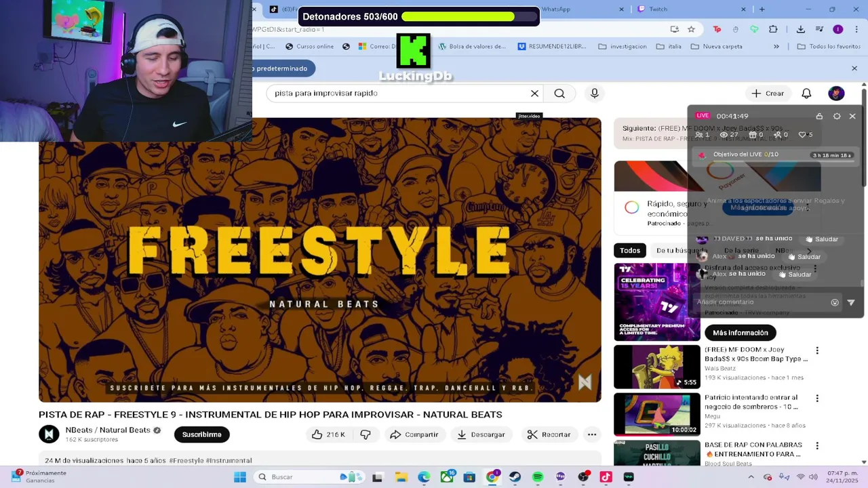The image size is (868, 488).
Task: Start voice search with microphone icon
Action: point(595,94)
